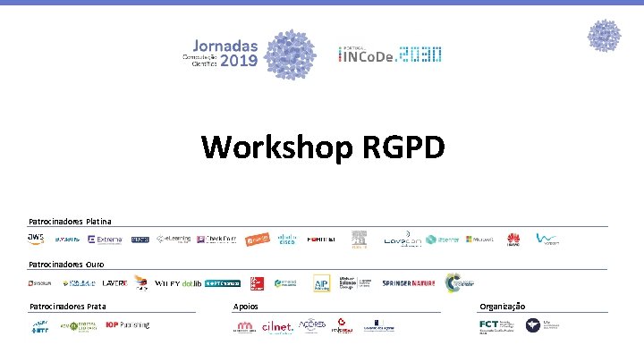Image resolution: width=644 pixels, height=362 pixels.
Task: Click the IOP Publishing logo
Action: coord(128,324)
